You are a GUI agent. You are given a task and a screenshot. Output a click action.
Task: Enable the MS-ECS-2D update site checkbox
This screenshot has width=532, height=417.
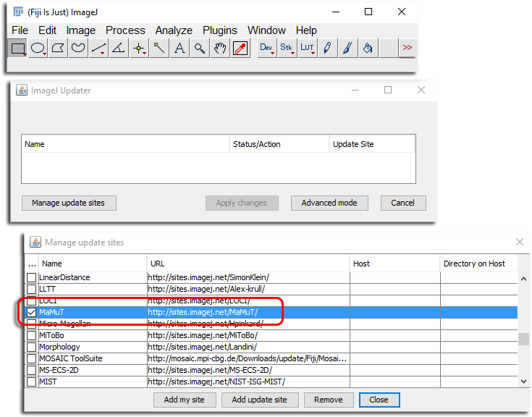[x=32, y=370]
